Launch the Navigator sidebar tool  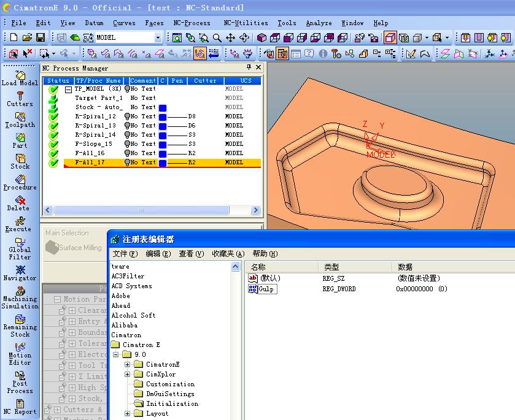20,273
